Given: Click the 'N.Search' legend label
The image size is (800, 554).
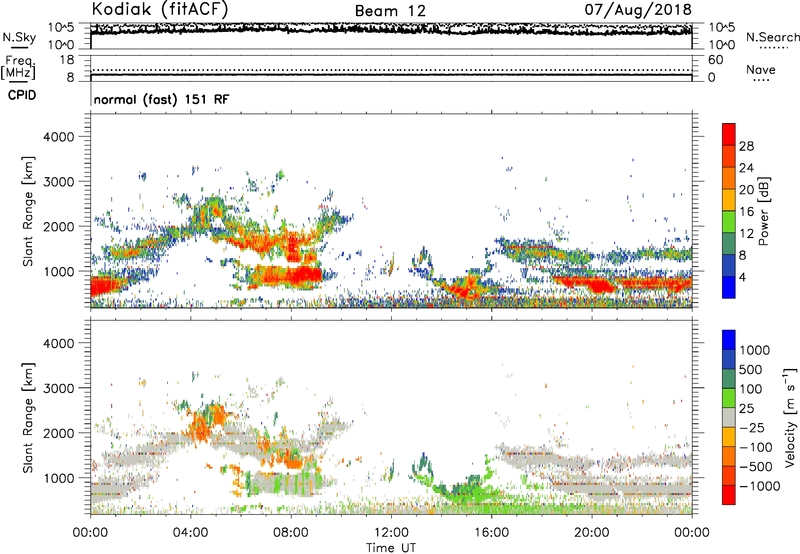Looking at the screenshot, I should [772, 37].
